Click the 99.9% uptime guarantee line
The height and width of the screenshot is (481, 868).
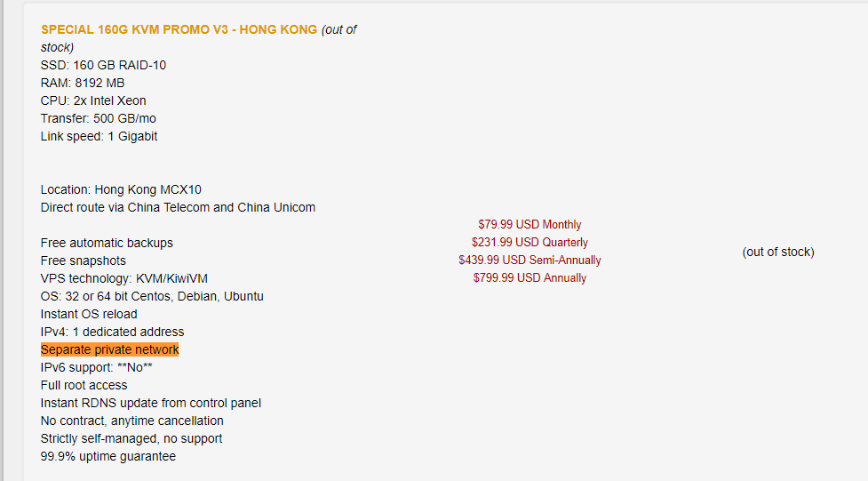(108, 456)
